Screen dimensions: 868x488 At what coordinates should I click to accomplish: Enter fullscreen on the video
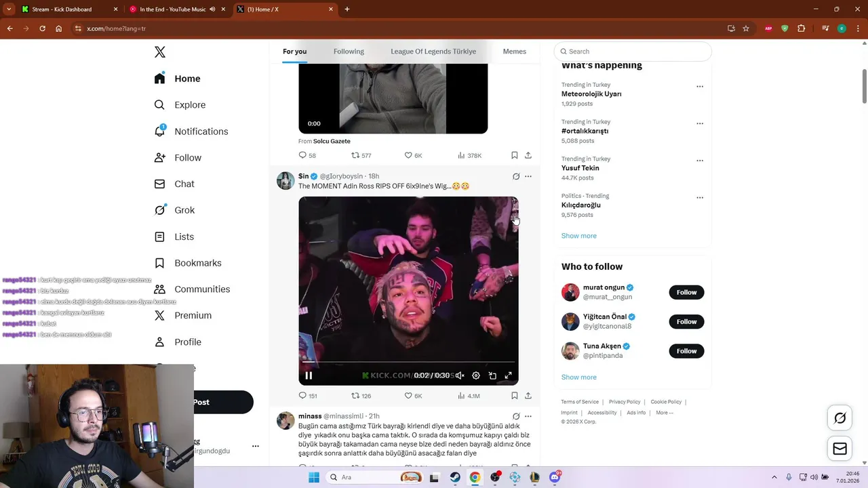[x=509, y=375]
